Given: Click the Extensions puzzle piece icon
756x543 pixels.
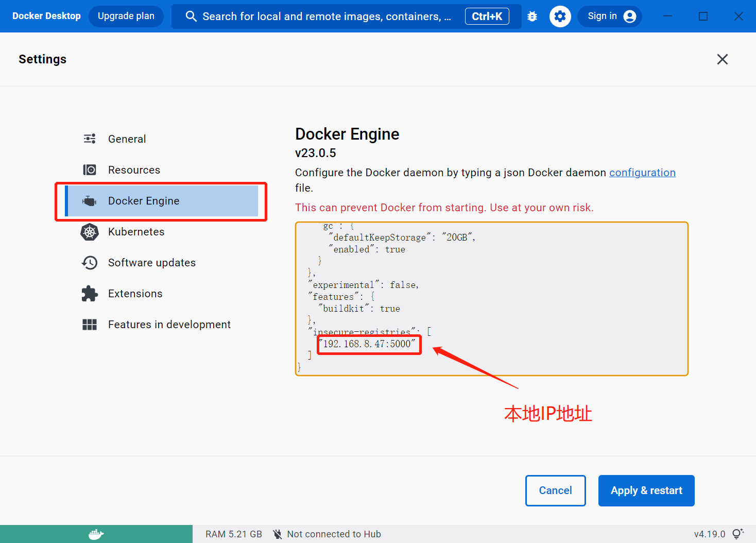Looking at the screenshot, I should coord(90,294).
